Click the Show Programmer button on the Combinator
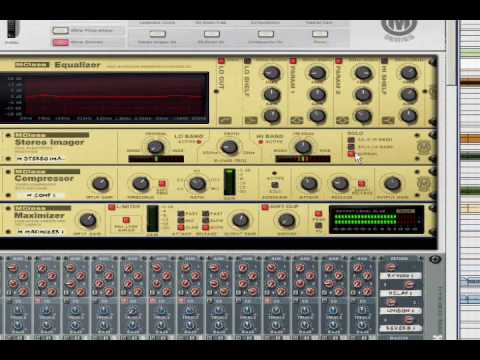This screenshot has height=360, width=480. pos(60,31)
